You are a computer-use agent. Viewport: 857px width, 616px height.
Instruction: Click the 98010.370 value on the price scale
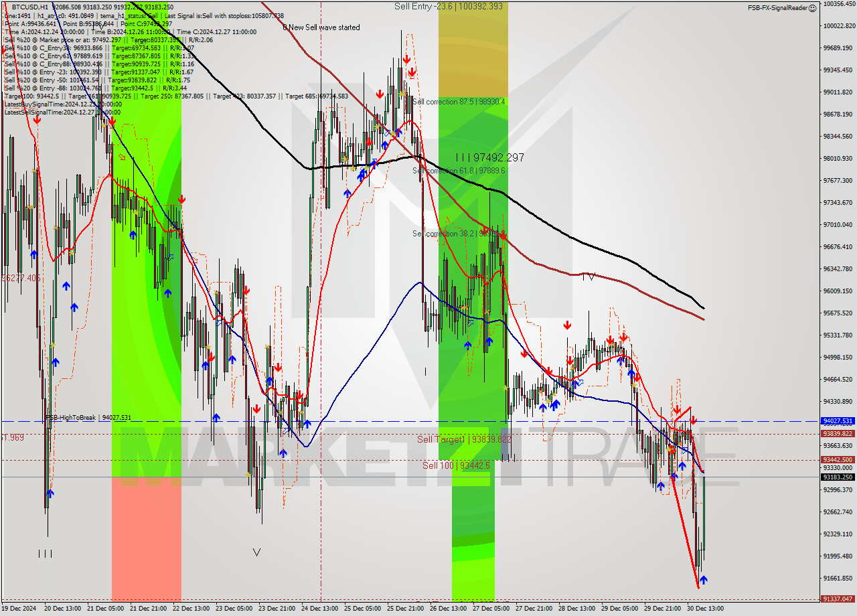coord(838,159)
